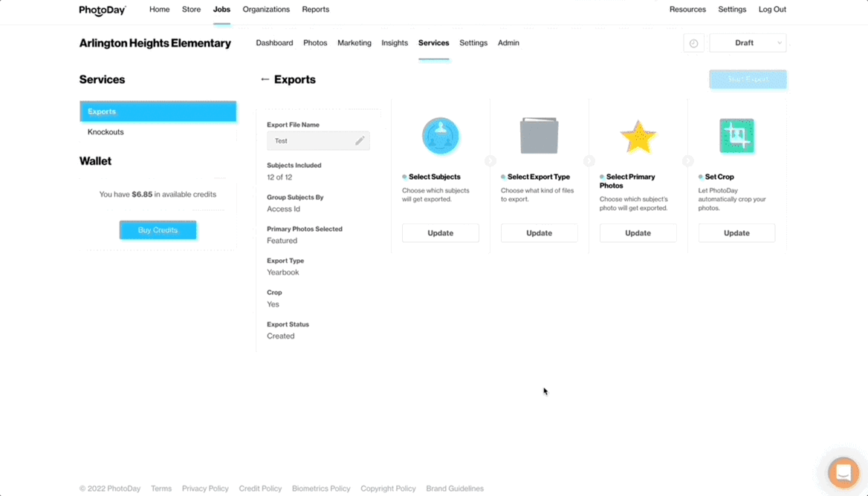Viewport: 868px width, 496px height.
Task: Click the Set Crop green icon
Action: 736,136
